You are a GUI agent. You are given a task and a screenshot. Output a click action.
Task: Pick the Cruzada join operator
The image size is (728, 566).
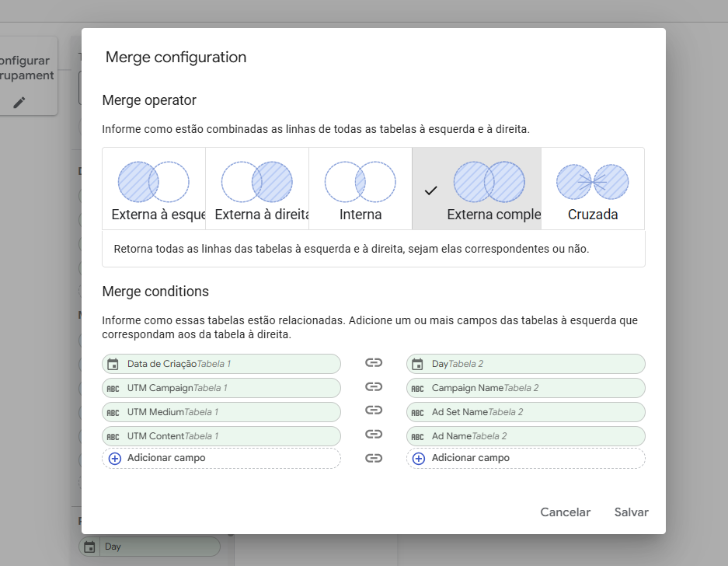(593, 189)
